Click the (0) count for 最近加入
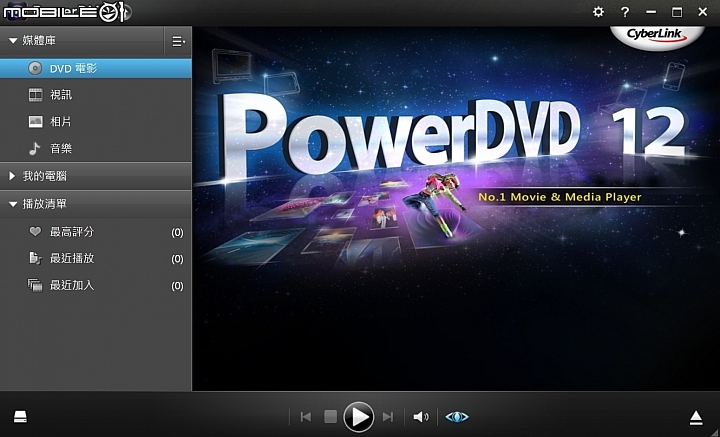The image size is (720, 437). 177,286
